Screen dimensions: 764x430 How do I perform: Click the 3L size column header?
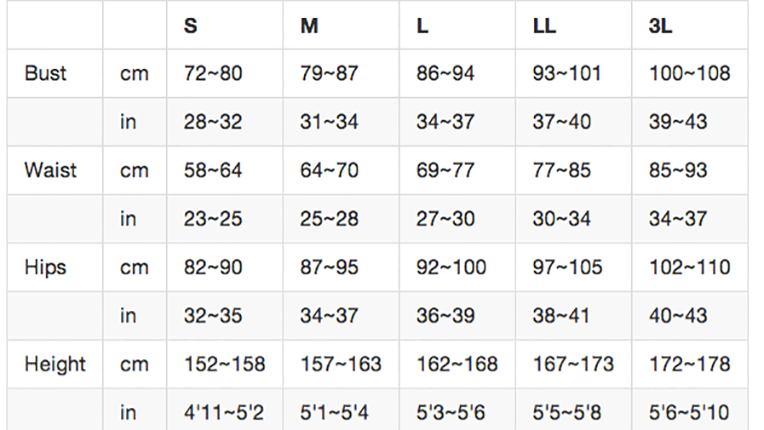[x=661, y=26]
